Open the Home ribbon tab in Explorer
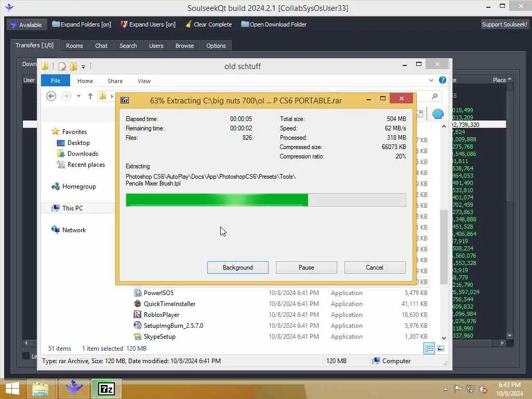The height and width of the screenshot is (399, 532). click(85, 81)
